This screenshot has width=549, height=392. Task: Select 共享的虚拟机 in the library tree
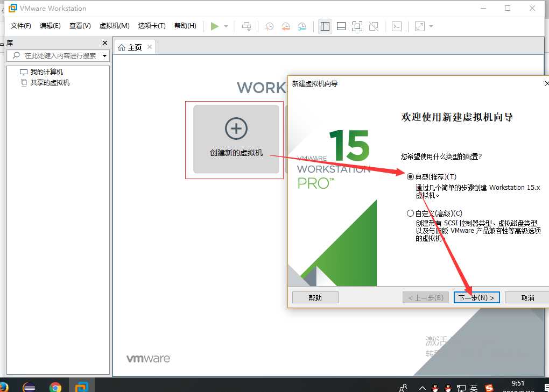coord(50,82)
